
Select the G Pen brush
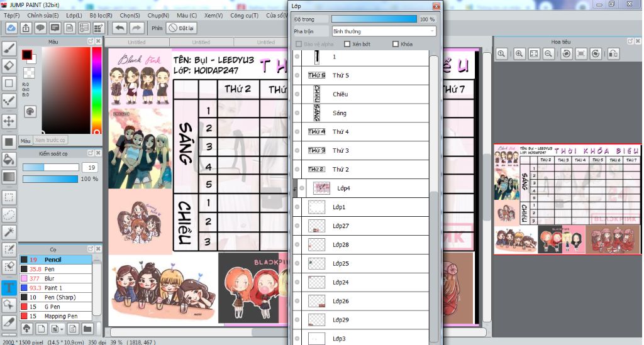coord(56,307)
